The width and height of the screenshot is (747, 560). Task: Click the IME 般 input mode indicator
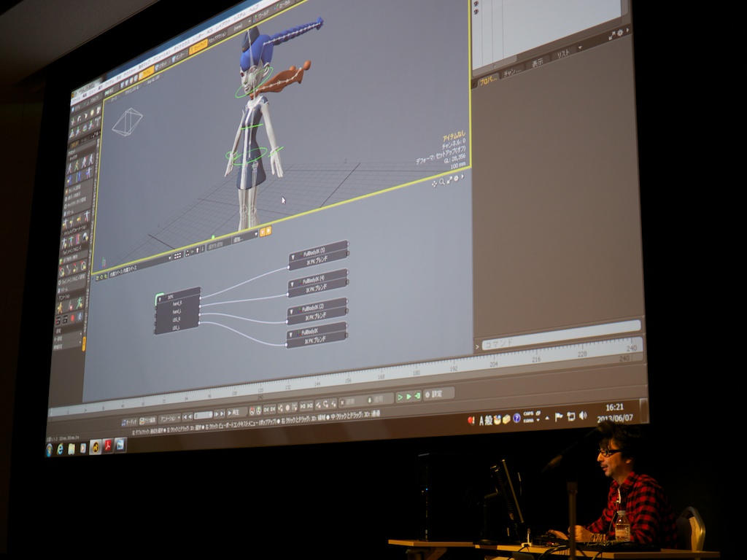click(489, 421)
